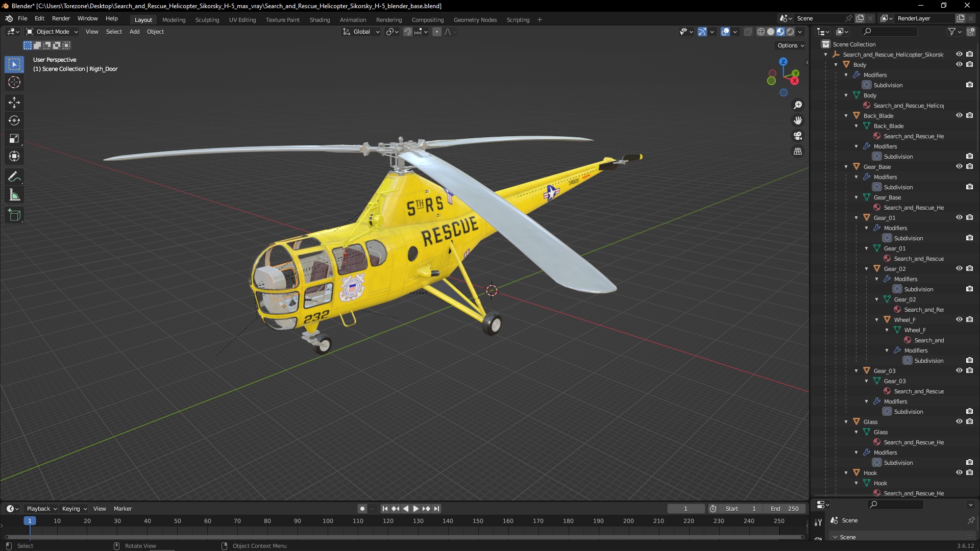The height and width of the screenshot is (551, 980).
Task: Click the End frame field
Action: click(x=785, y=509)
